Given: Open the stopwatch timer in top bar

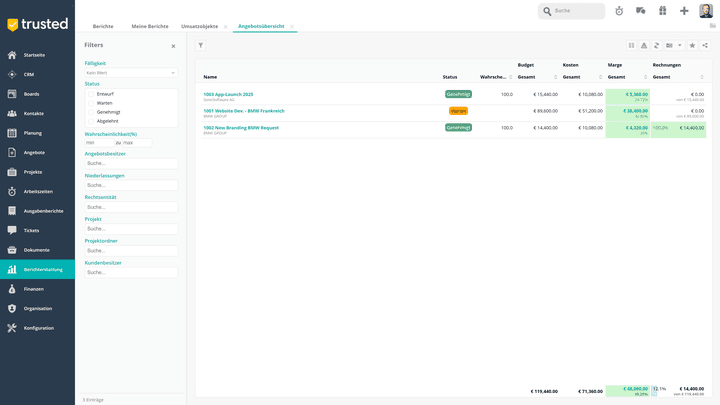Looking at the screenshot, I should tap(619, 11).
